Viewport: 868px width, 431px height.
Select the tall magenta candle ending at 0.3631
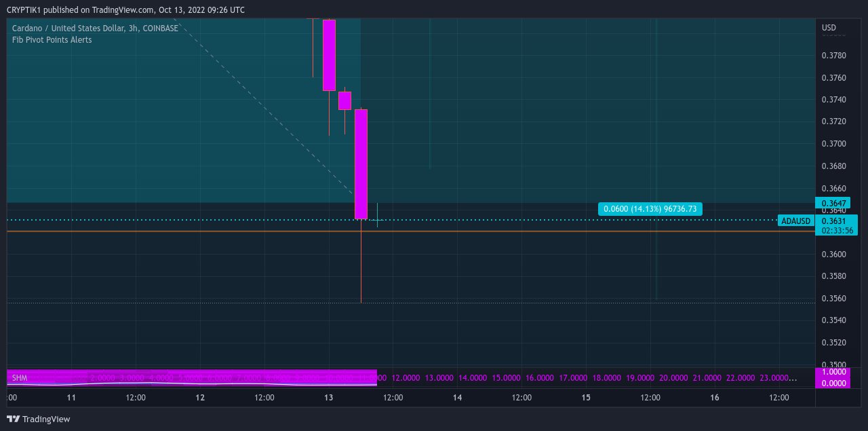point(361,164)
